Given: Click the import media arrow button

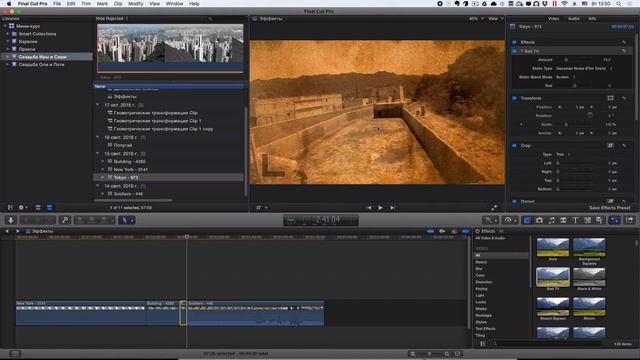Looking at the screenshot, I should click(11, 220).
